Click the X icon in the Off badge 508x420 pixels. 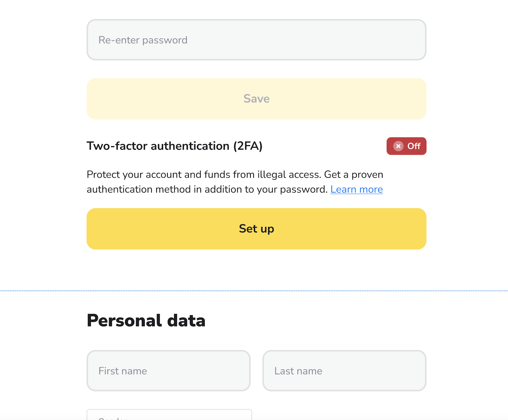coord(398,146)
